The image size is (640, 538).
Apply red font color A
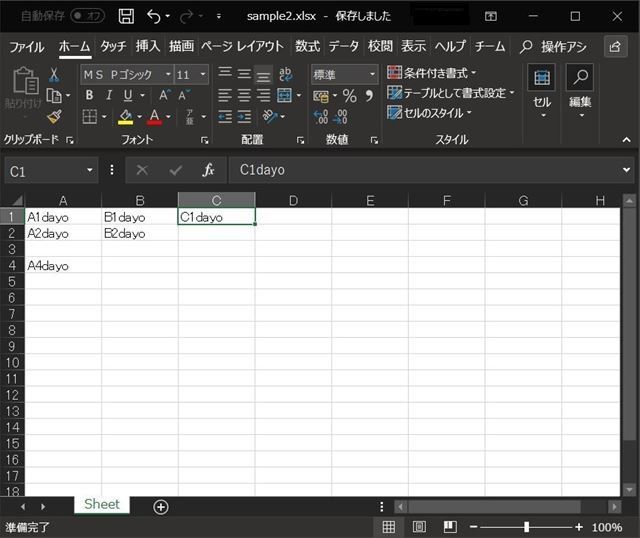(x=154, y=117)
